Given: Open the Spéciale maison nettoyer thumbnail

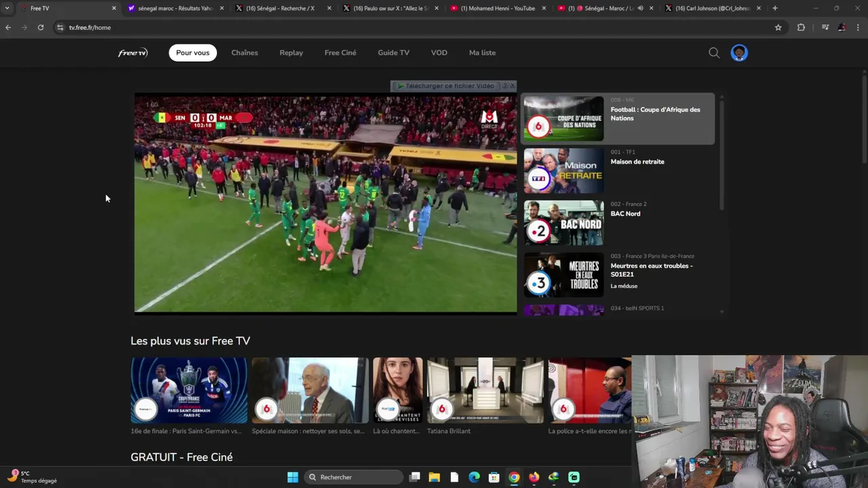Looking at the screenshot, I should (310, 390).
